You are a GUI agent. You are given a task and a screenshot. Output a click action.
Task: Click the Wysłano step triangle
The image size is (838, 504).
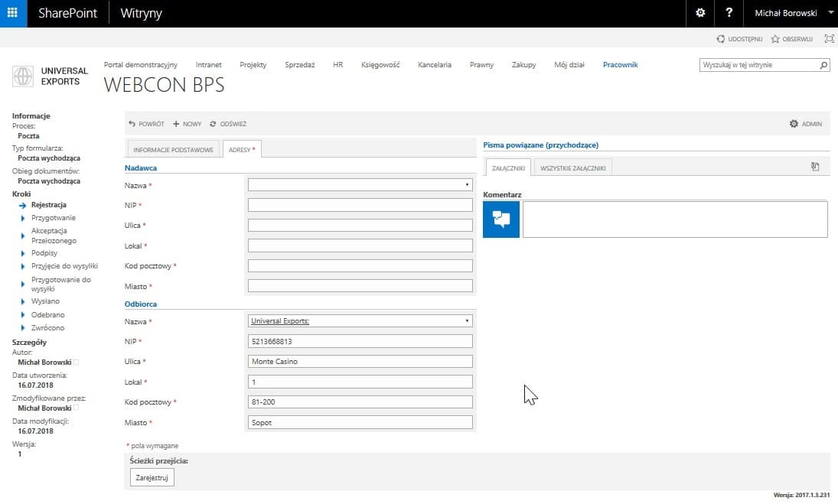click(22, 301)
